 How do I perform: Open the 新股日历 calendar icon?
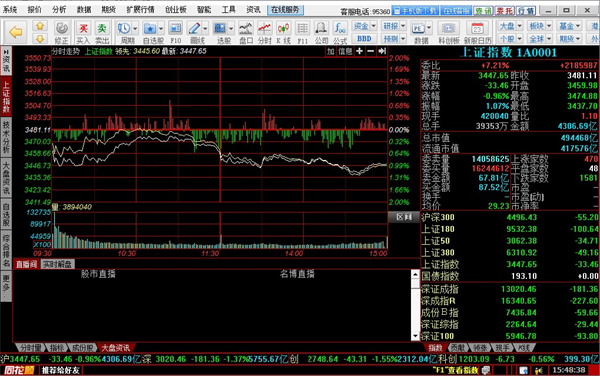478,32
